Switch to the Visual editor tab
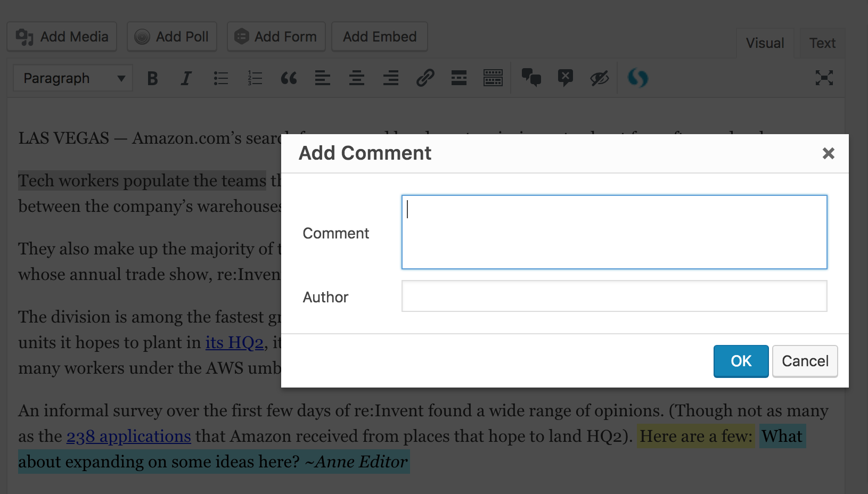 (765, 43)
